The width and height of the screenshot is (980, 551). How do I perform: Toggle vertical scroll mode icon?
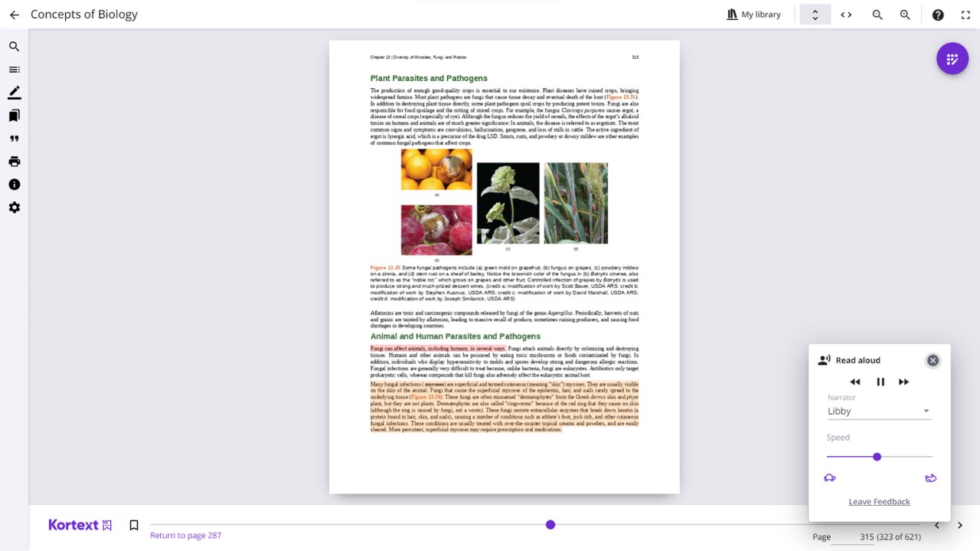point(815,15)
